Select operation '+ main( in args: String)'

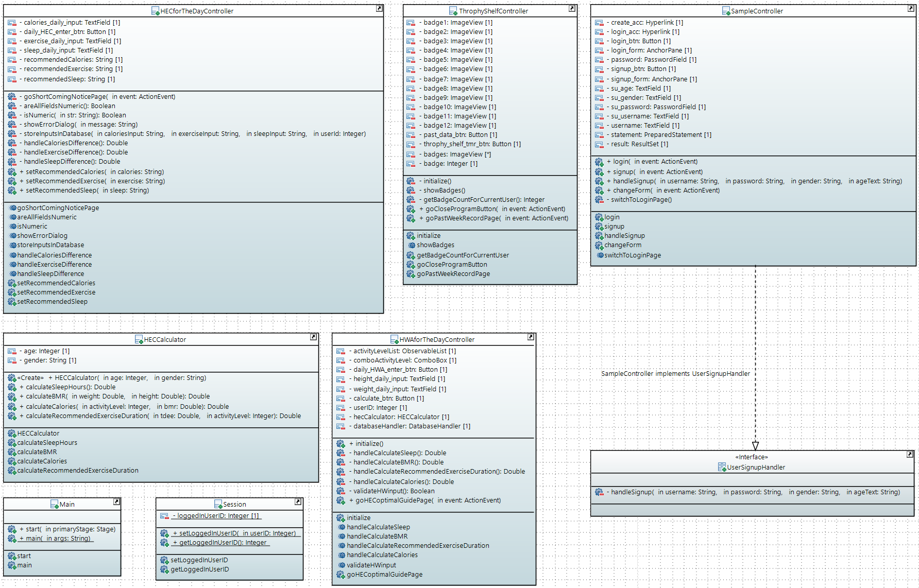tap(56, 539)
